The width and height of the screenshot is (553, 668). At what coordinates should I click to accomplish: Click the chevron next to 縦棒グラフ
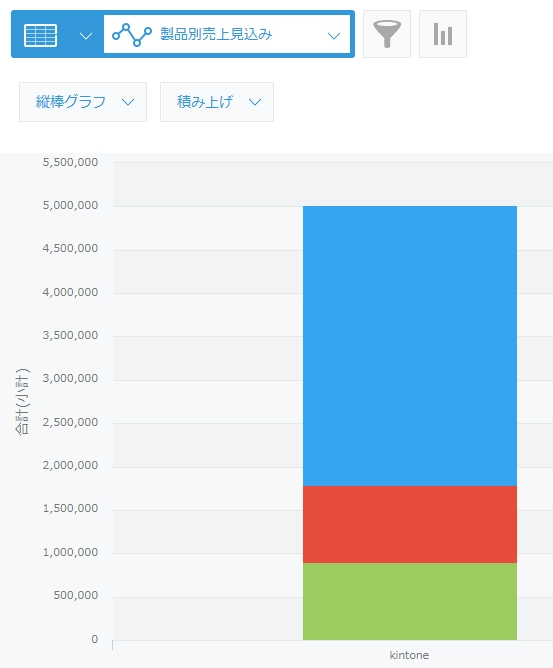click(128, 102)
